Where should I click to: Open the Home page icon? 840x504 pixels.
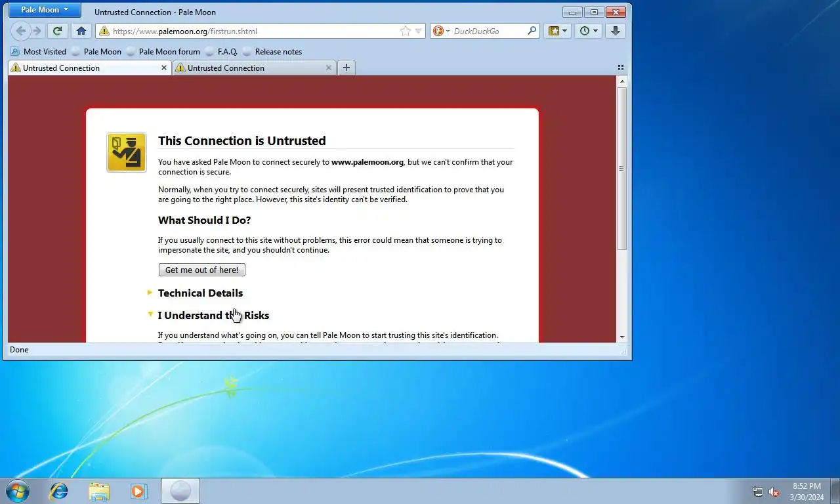[81, 31]
